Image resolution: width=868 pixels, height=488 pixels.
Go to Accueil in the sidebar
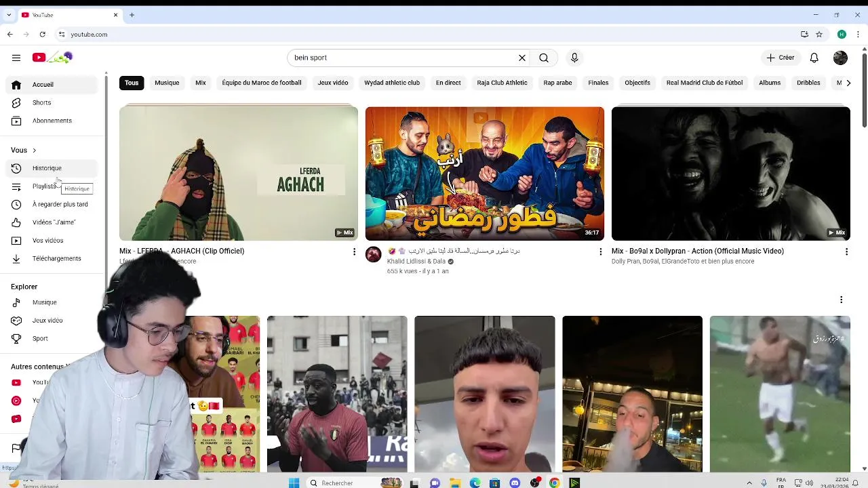53,85
